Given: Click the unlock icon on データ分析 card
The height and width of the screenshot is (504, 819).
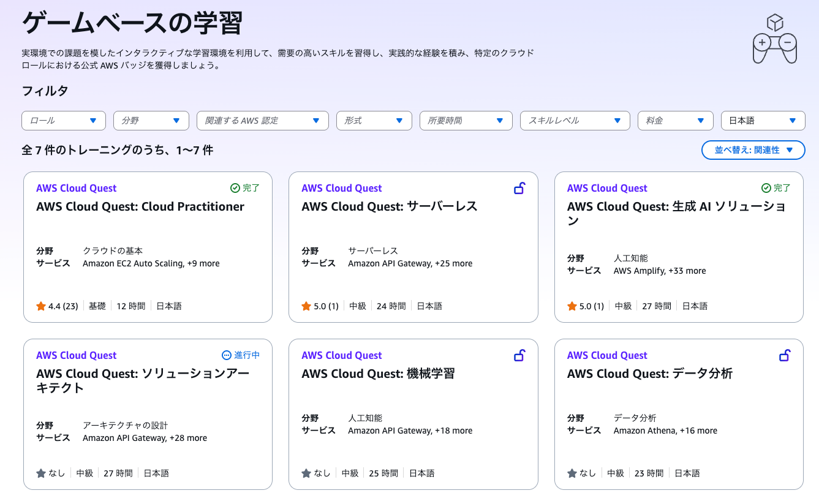Looking at the screenshot, I should [x=785, y=355].
